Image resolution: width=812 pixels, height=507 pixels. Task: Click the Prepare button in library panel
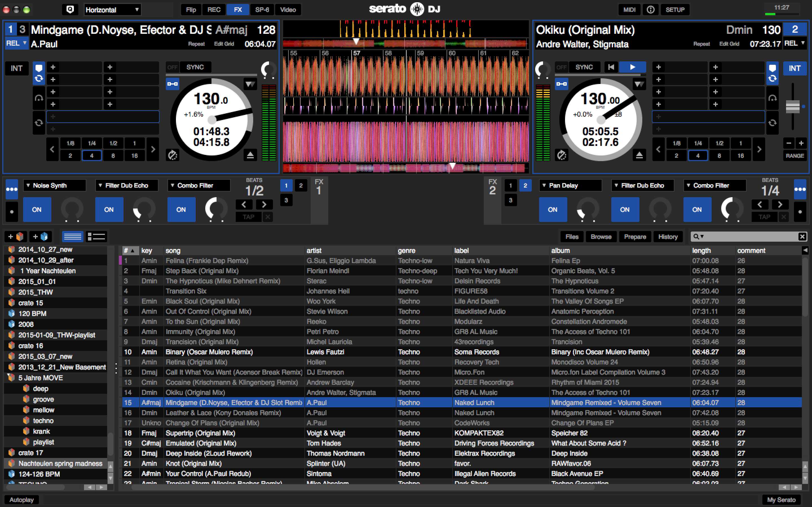coord(636,237)
